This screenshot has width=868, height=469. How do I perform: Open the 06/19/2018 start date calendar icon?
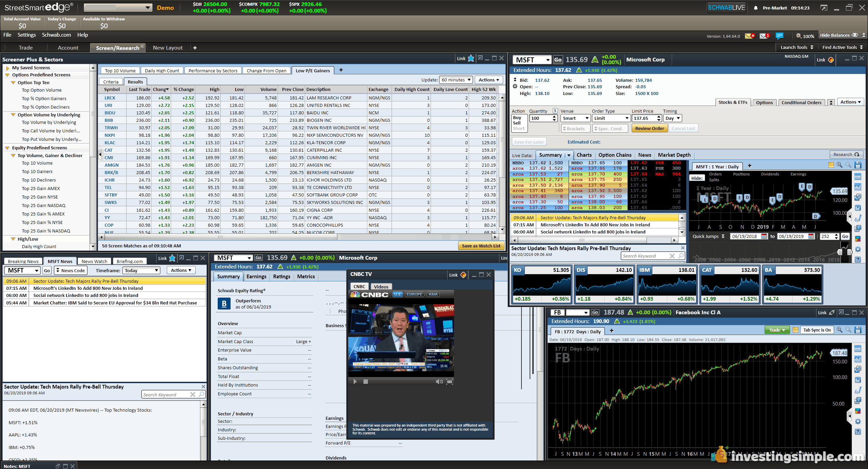[x=764, y=236]
